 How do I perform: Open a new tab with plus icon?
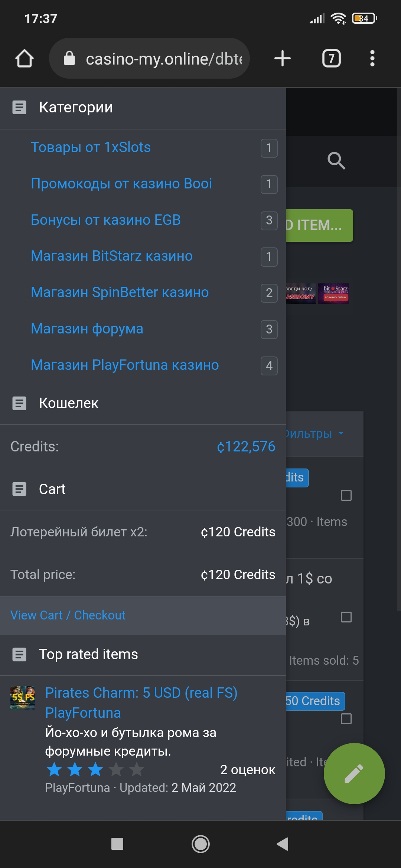(282, 59)
